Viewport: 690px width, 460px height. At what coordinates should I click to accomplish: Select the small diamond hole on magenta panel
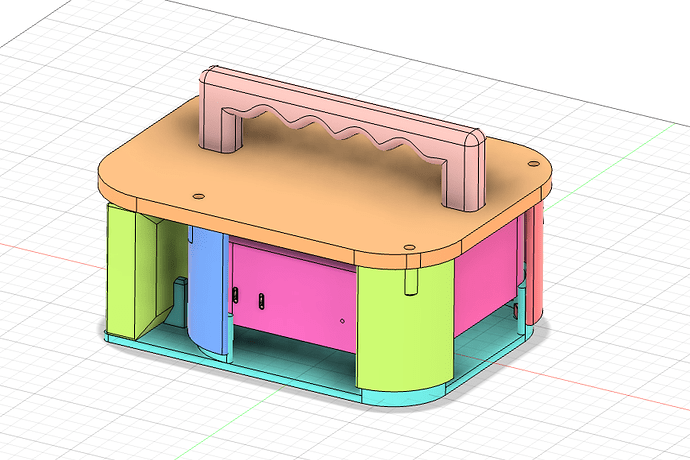(x=342, y=321)
